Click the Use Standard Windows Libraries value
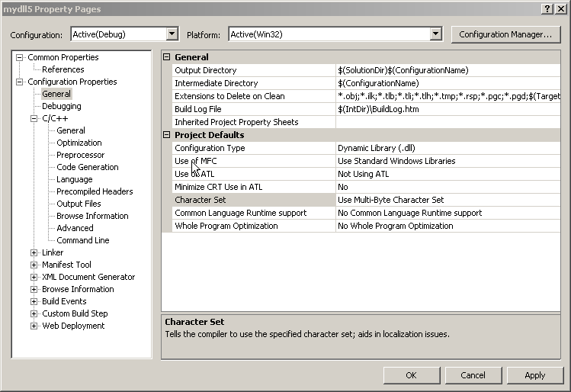 tap(396, 161)
